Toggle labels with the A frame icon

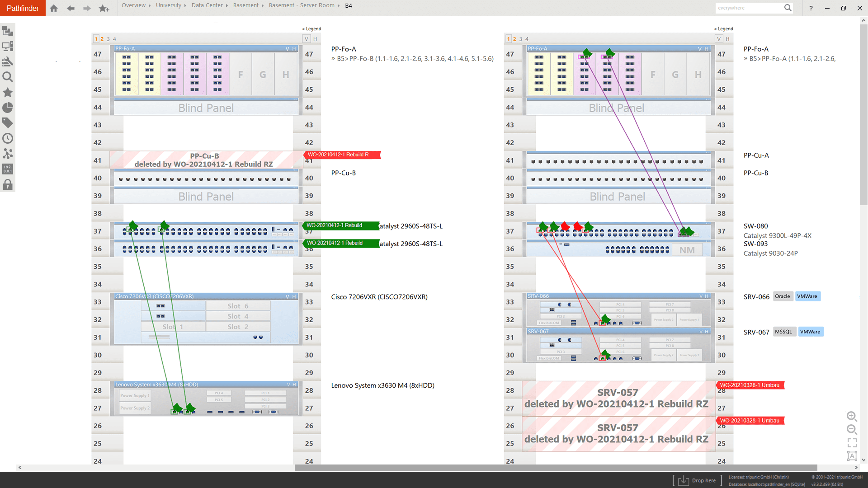(852, 455)
